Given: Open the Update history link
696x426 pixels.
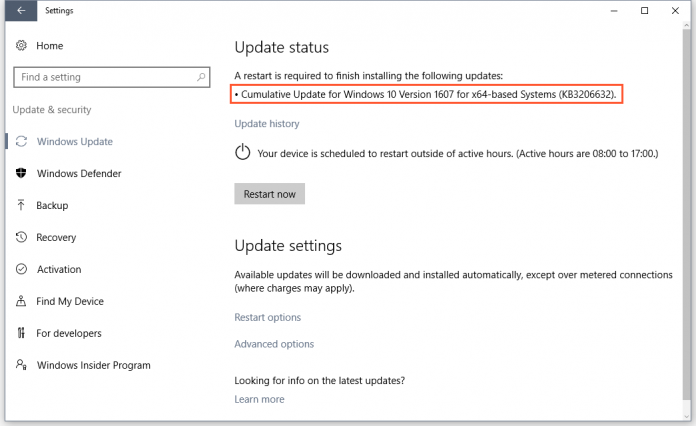Looking at the screenshot, I should pyautogui.click(x=267, y=124).
